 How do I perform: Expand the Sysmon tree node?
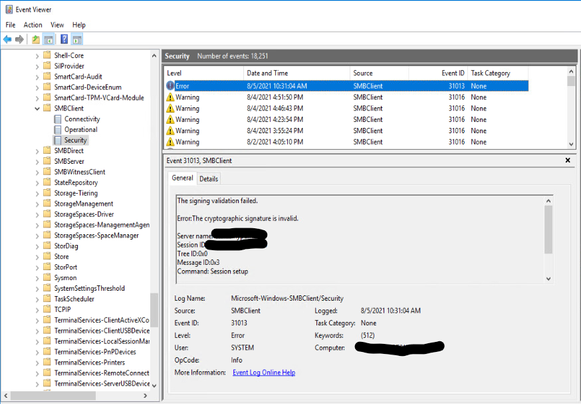[37, 278]
